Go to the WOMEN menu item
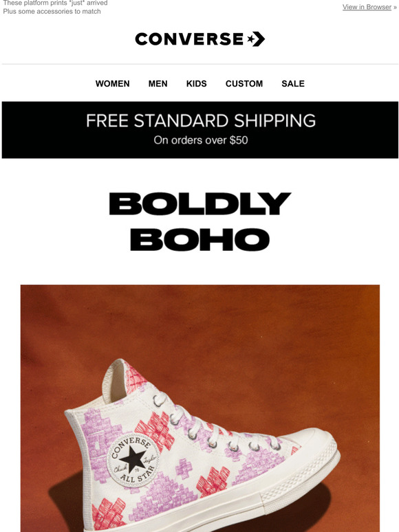399x532 pixels. (112, 83)
